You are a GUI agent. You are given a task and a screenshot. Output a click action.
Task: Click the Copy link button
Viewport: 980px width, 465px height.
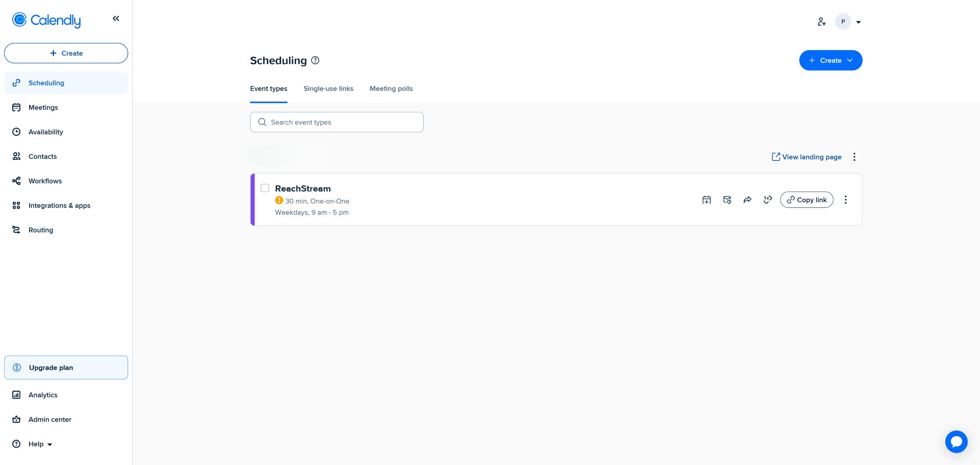point(806,200)
